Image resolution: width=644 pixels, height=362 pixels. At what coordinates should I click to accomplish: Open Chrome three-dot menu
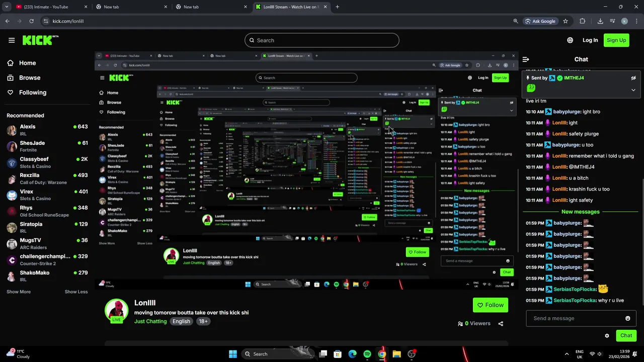[636, 21]
